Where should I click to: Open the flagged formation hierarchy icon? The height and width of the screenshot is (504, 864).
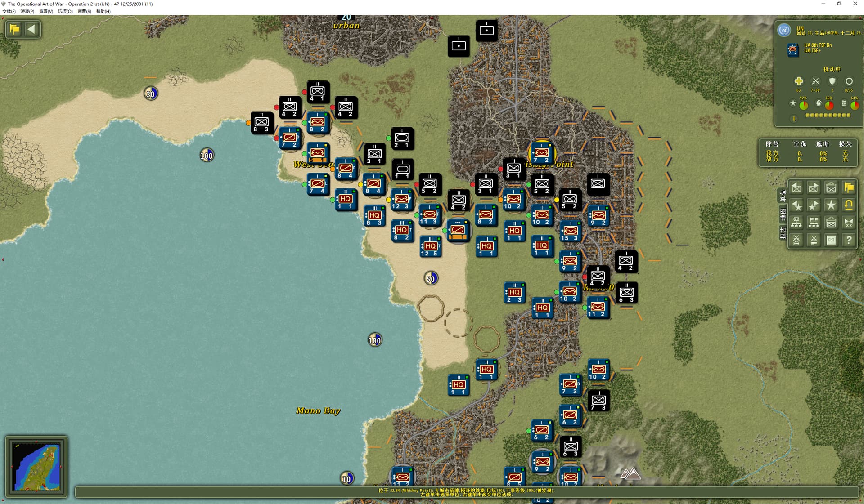814,223
